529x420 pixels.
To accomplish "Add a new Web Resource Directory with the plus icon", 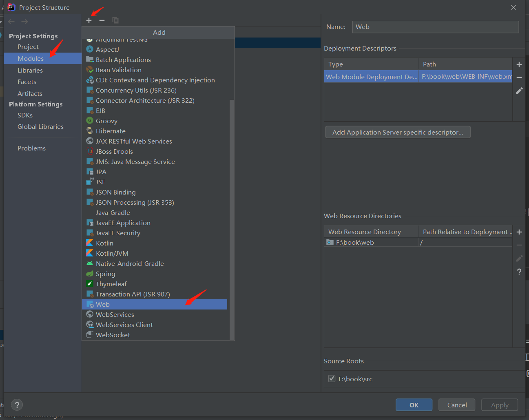I will 519,232.
